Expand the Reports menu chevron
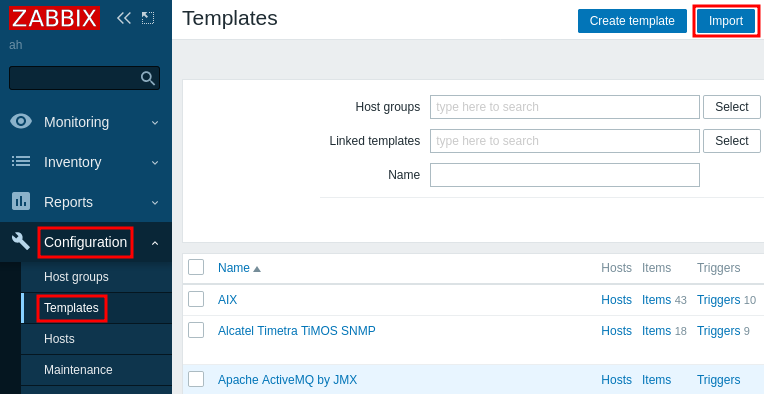Viewport: 764px width, 394px height. (x=155, y=203)
